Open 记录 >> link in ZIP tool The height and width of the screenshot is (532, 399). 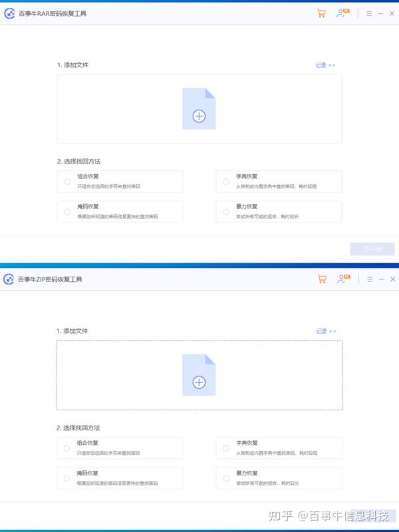[x=326, y=331]
